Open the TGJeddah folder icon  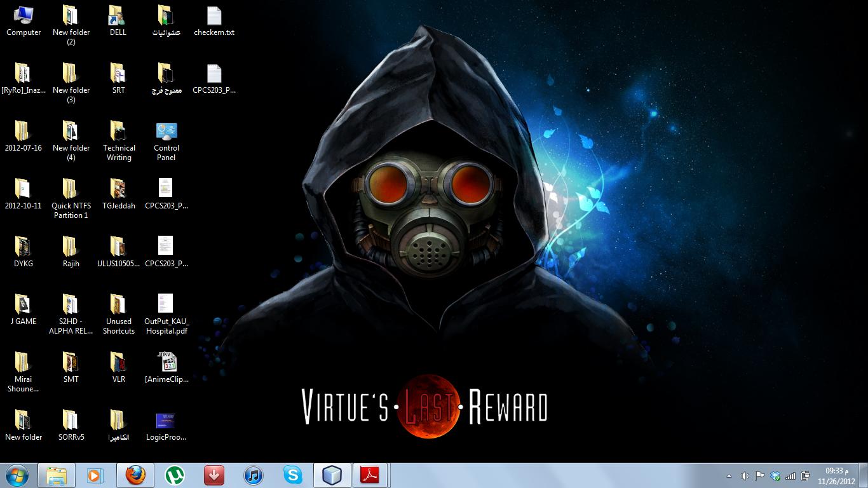118,194
